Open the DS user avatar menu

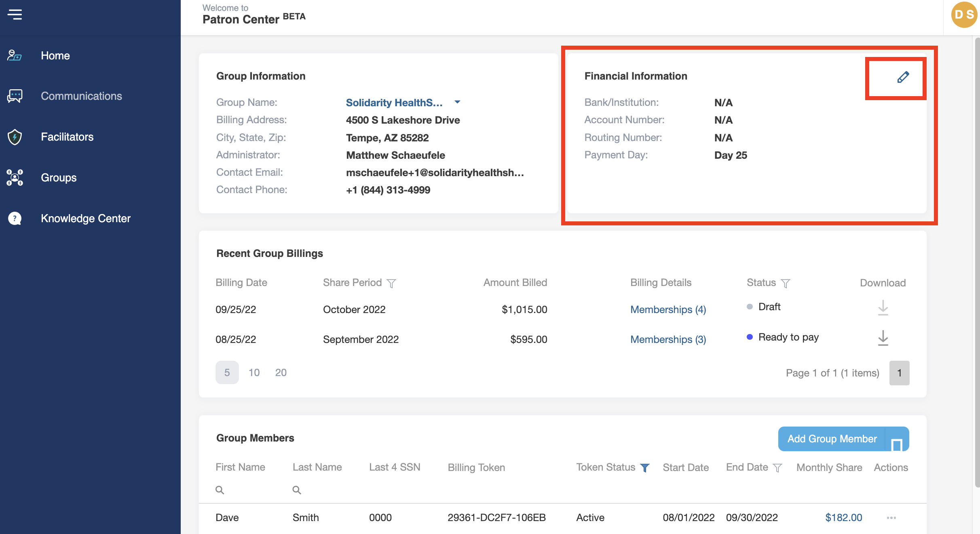click(x=964, y=15)
